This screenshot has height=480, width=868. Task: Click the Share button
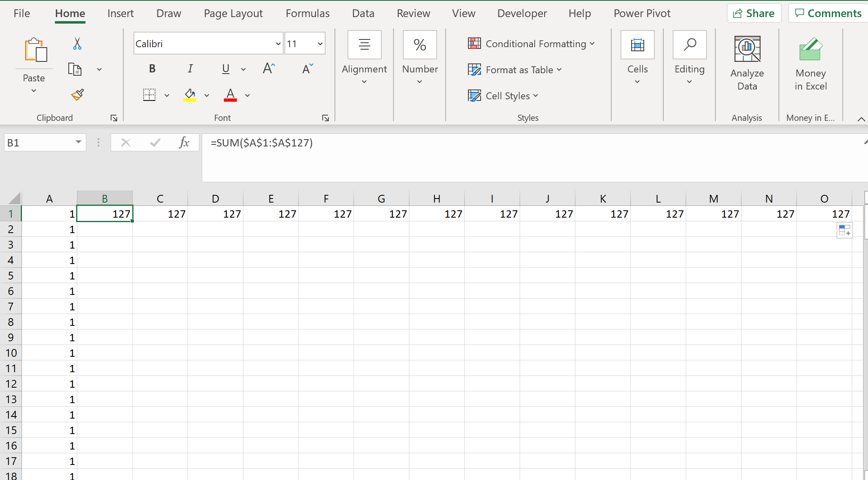pos(754,13)
